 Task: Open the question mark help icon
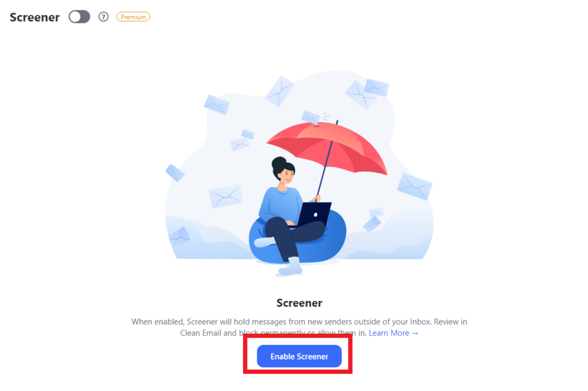pyautogui.click(x=103, y=17)
